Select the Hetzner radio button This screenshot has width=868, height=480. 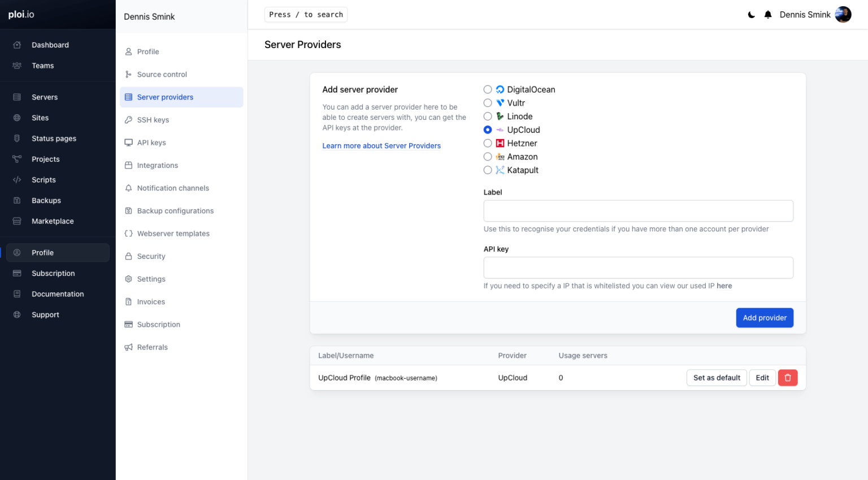(488, 143)
